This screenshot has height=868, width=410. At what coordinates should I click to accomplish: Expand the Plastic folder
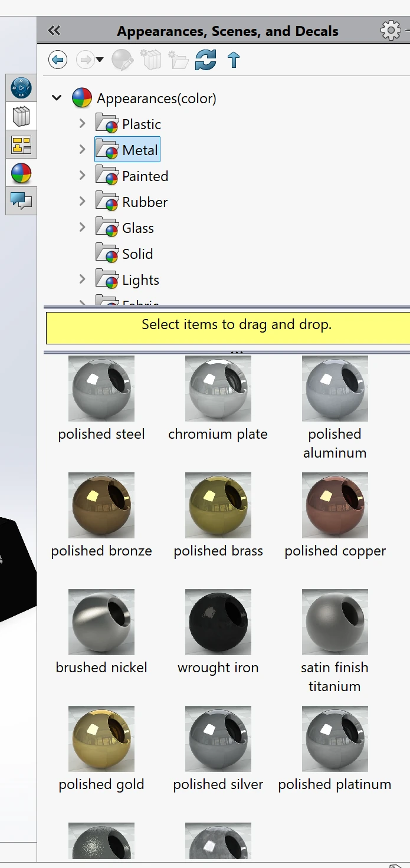click(82, 124)
